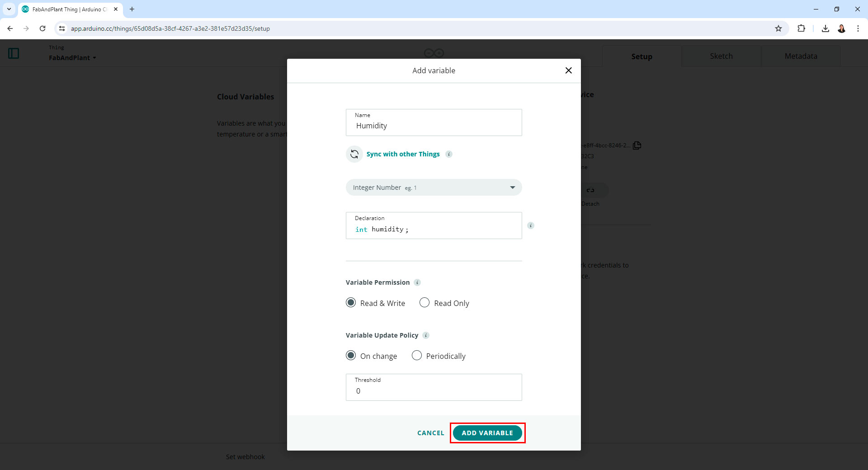Click info icon next to Variable Permission
This screenshot has height=470, width=868.
[x=417, y=282]
